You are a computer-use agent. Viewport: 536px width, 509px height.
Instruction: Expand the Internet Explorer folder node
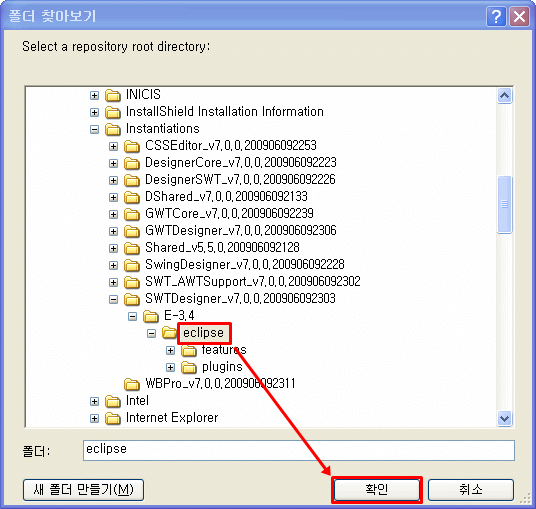pyautogui.click(x=94, y=418)
